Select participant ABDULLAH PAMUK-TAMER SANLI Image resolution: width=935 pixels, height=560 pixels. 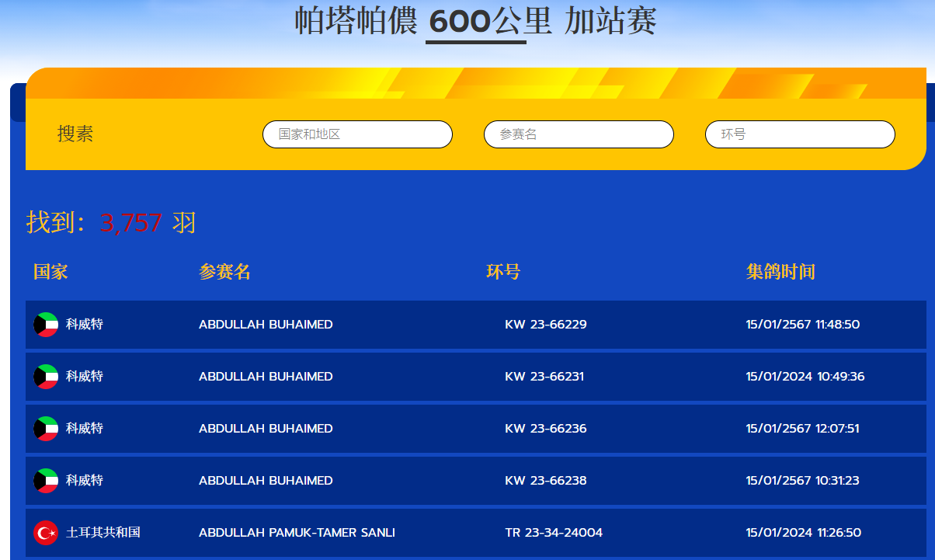point(297,533)
